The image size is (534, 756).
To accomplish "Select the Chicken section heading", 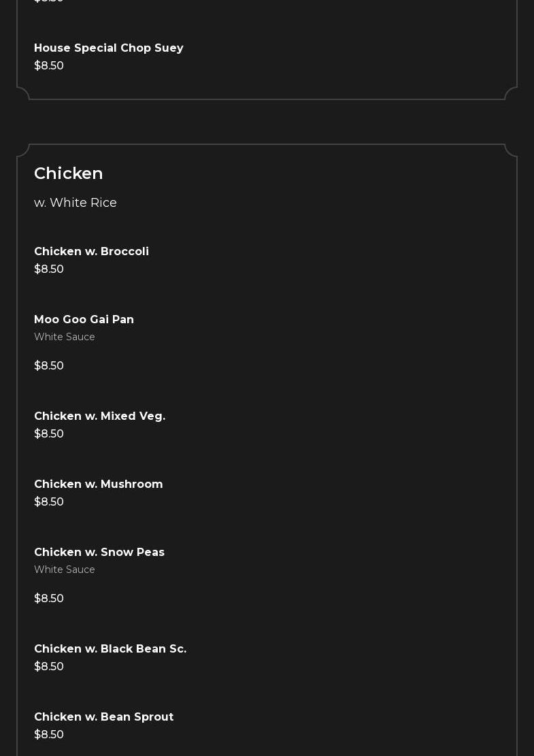I will click(x=69, y=174).
